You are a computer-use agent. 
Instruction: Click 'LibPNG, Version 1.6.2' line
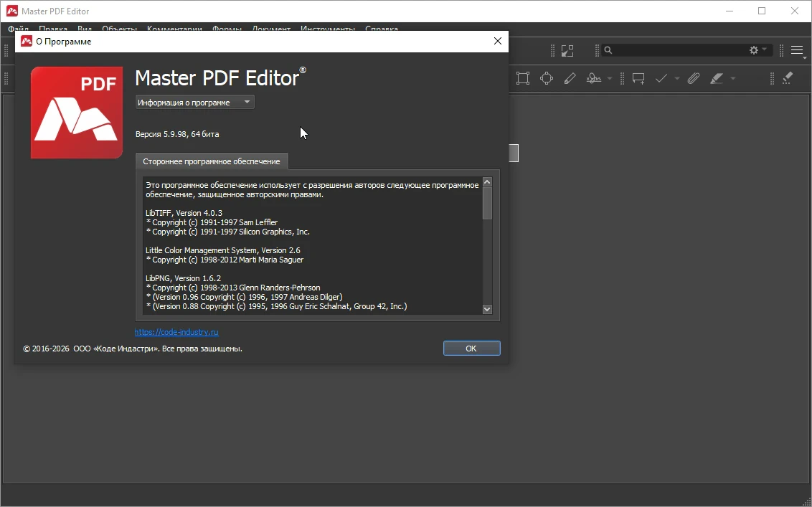pos(184,278)
